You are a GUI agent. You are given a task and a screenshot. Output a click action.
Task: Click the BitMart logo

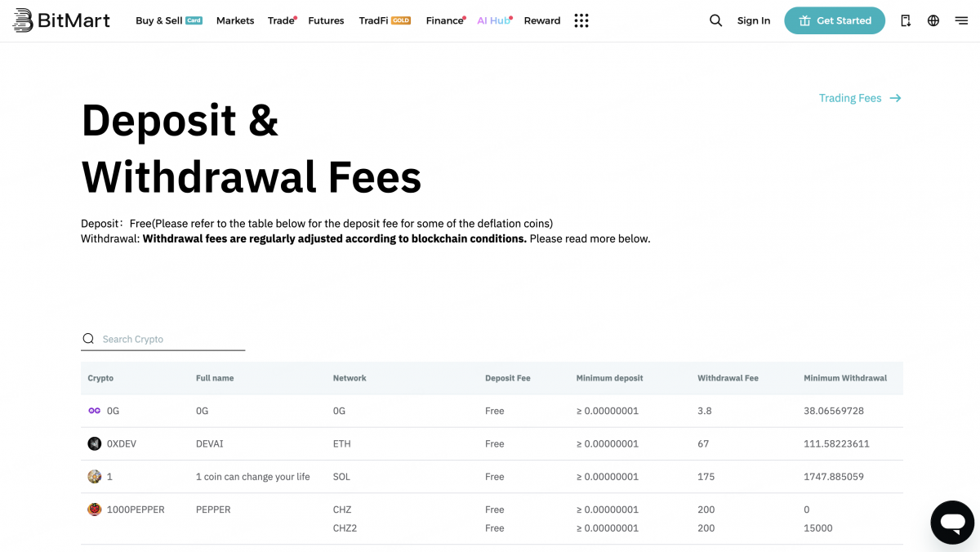pyautogui.click(x=60, y=20)
